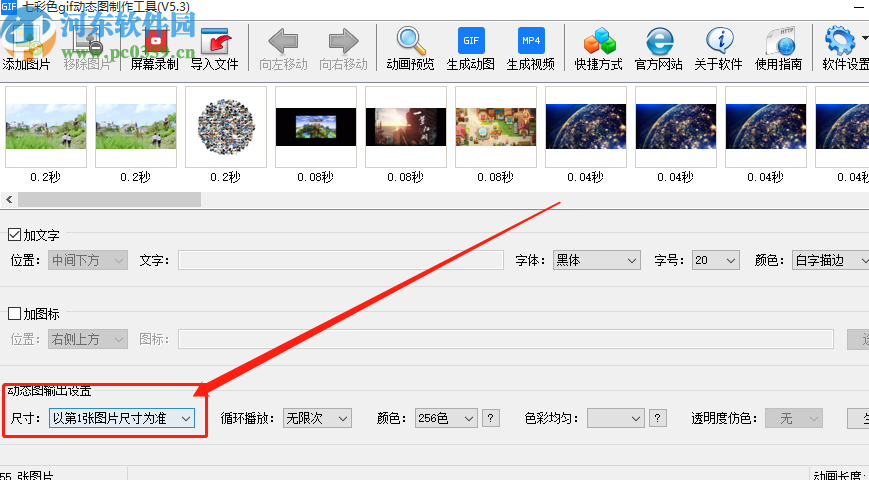Open the font size dropdown showing 20
The image size is (869, 480).
[x=715, y=261]
